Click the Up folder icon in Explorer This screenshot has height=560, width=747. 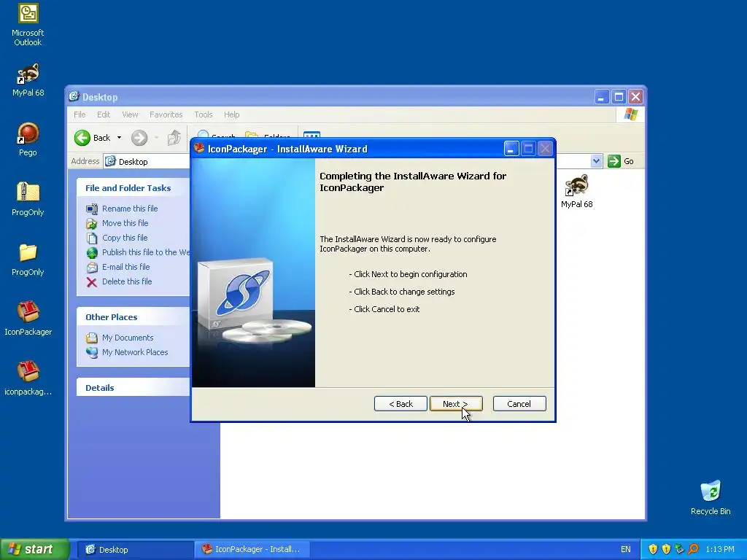click(174, 138)
